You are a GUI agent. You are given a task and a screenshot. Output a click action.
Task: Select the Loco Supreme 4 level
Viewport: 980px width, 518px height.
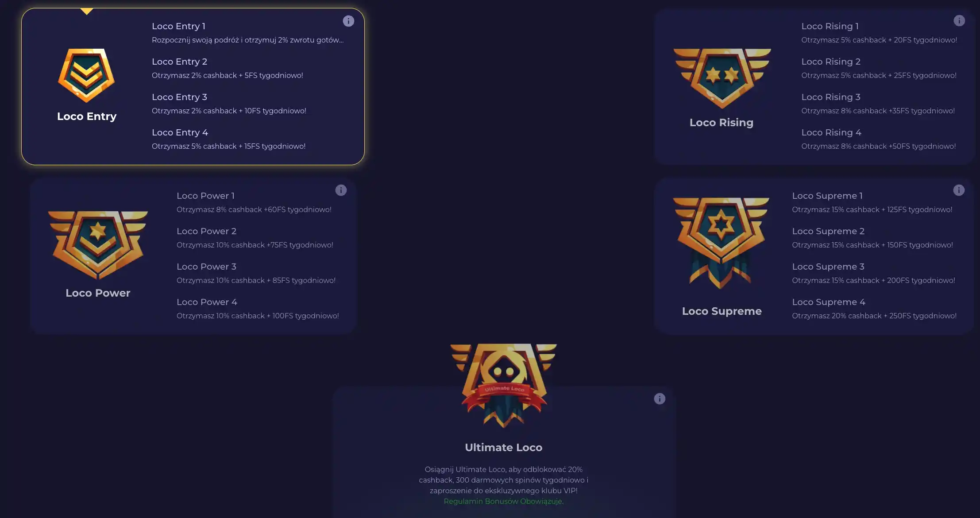coord(874,309)
